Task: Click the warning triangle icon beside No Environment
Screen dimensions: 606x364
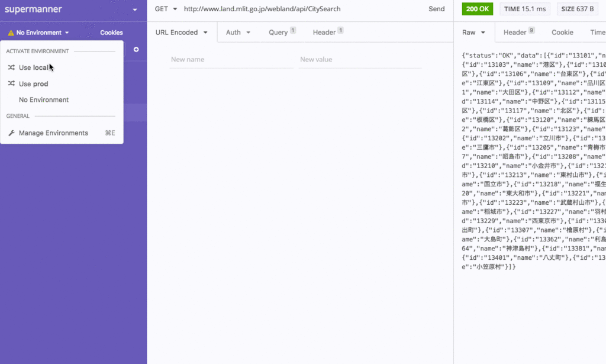Action: (x=11, y=33)
